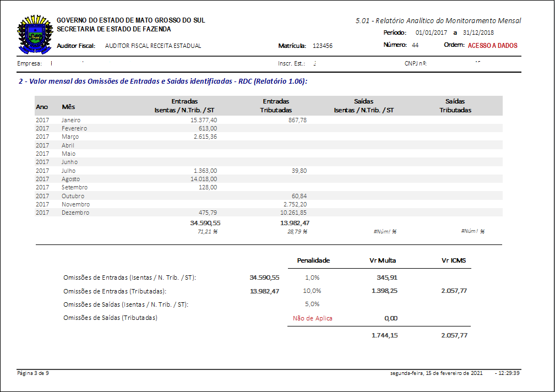The width and height of the screenshot is (555, 392).
Task: Select the Página 3 de 9 footer text
Action: 34,373
